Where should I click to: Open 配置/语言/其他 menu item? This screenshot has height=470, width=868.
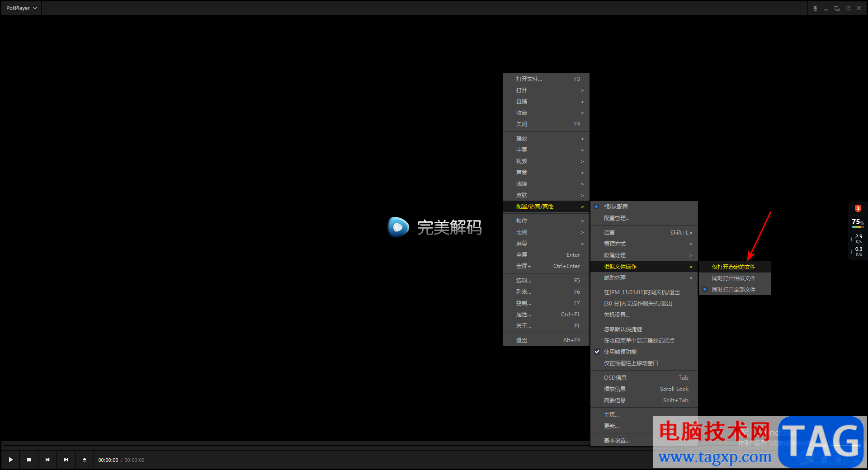tap(546, 206)
